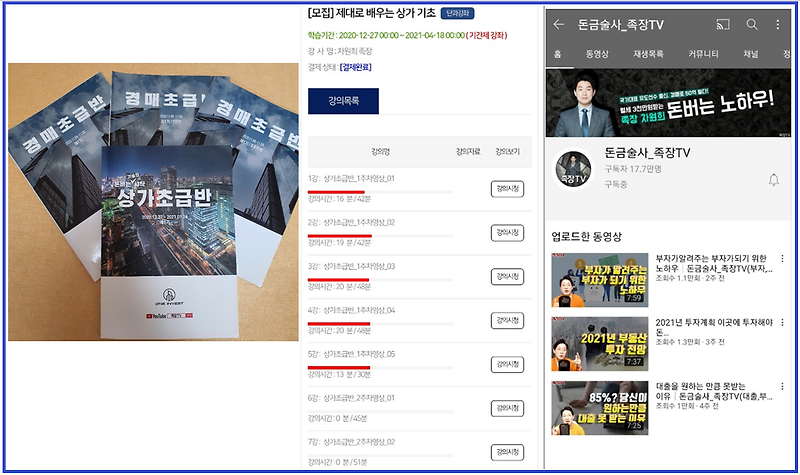
Task: Switch to the 재생목록 tab
Action: tap(648, 54)
